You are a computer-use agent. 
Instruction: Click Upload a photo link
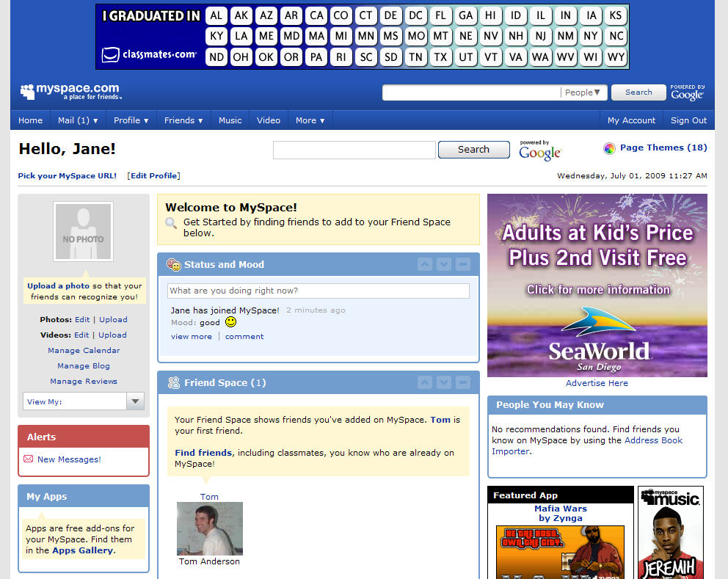(58, 286)
